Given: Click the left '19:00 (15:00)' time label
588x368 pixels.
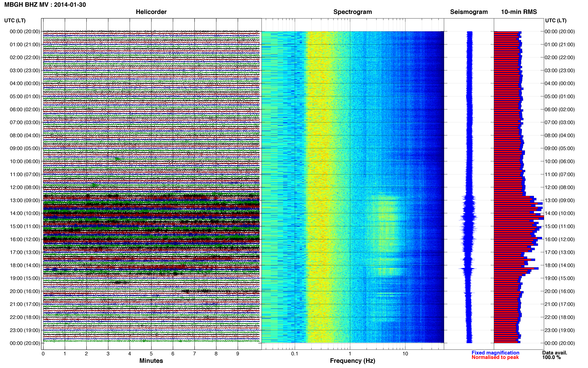Looking at the screenshot, I should (25, 278).
